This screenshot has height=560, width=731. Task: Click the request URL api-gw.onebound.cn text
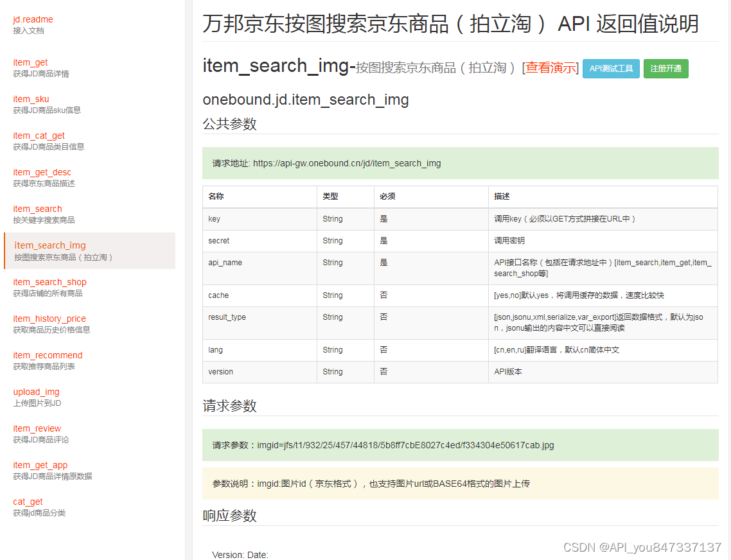point(347,163)
